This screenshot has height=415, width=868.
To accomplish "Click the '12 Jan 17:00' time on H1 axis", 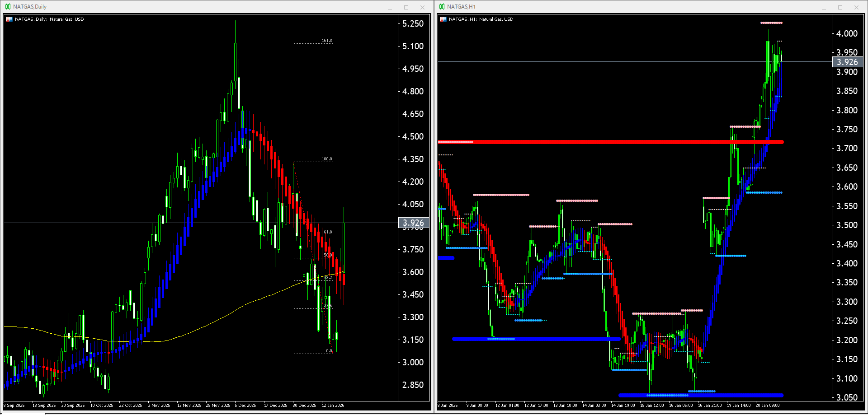I will point(536,406).
